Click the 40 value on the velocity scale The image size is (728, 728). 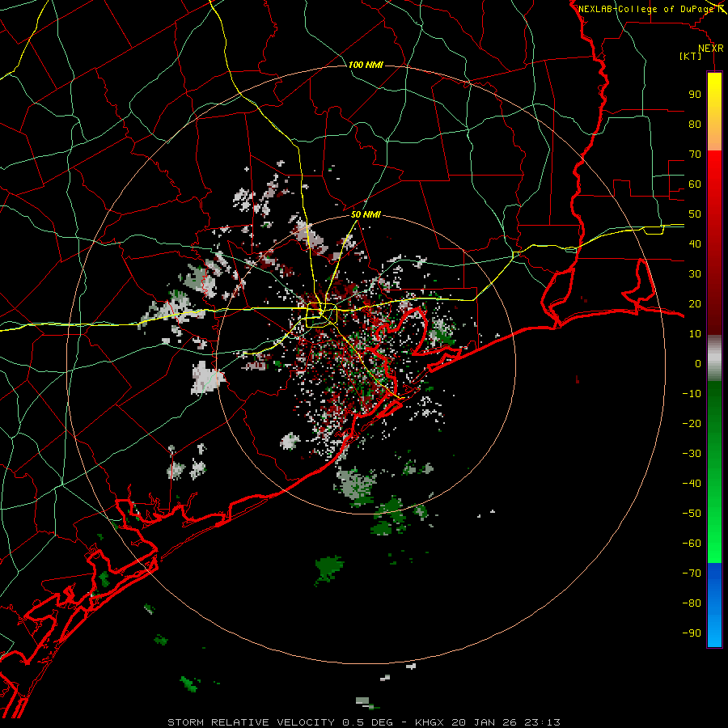[x=695, y=243]
